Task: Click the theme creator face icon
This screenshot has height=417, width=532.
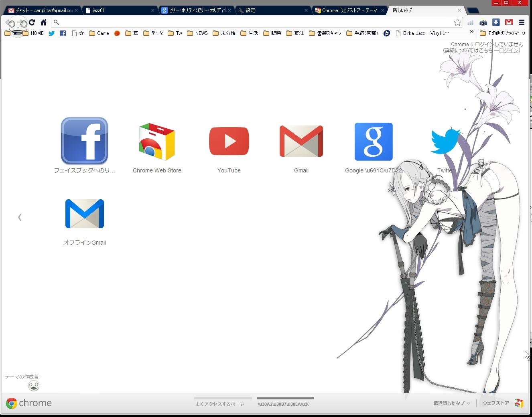Action: tap(34, 386)
